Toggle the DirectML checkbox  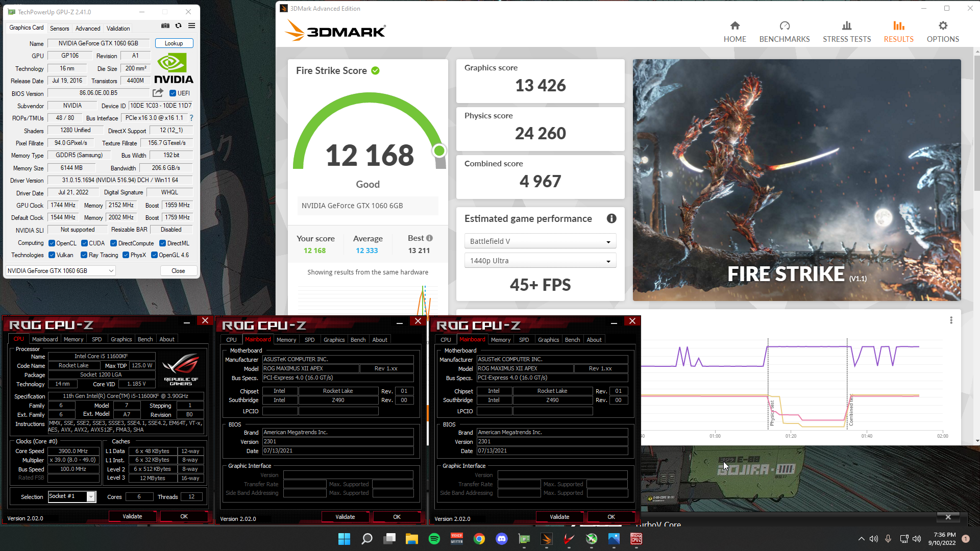pos(162,243)
